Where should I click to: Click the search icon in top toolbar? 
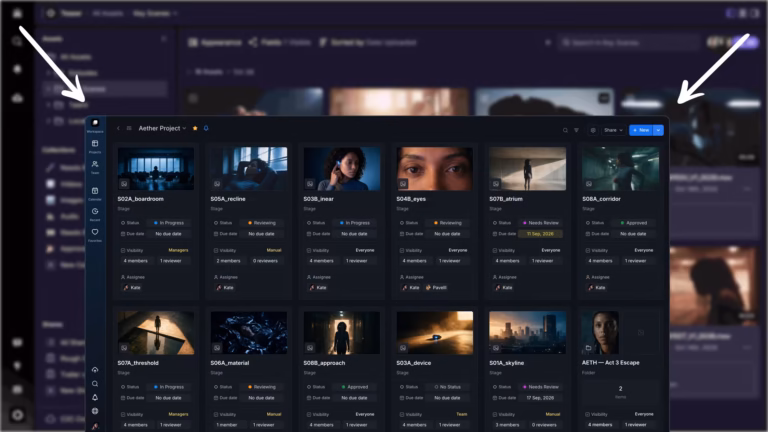(x=565, y=130)
